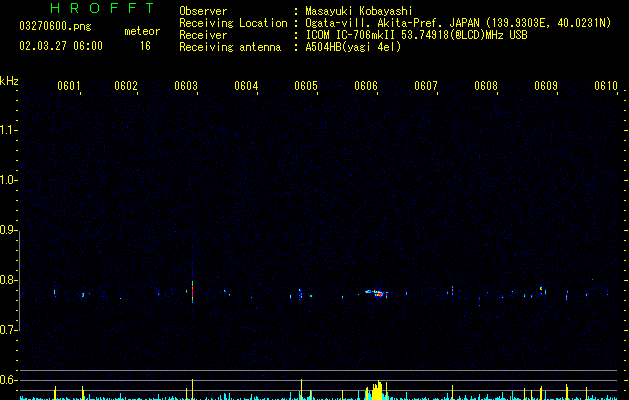Click the 0610 time marker
629x400 pixels.
(606, 86)
